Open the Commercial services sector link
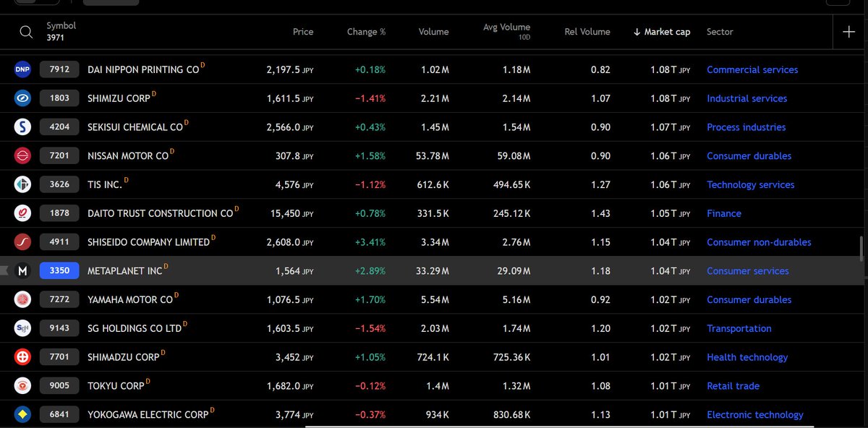 click(x=752, y=70)
